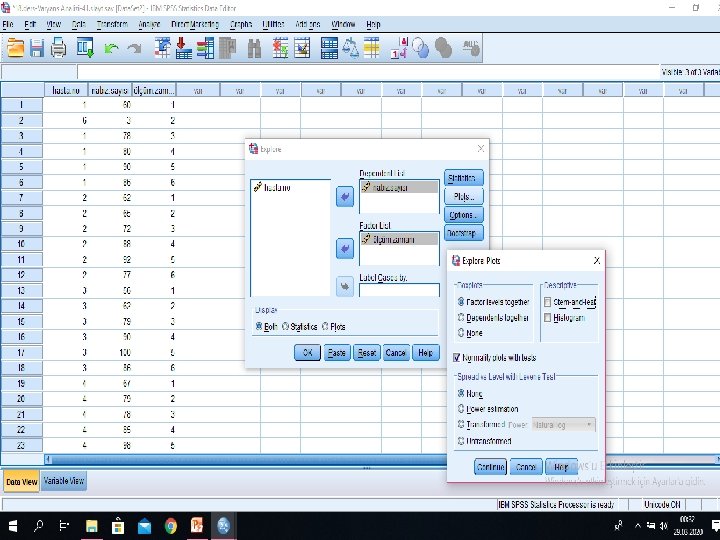
Task: Click Paste in Explore dialog
Action: tap(337, 353)
